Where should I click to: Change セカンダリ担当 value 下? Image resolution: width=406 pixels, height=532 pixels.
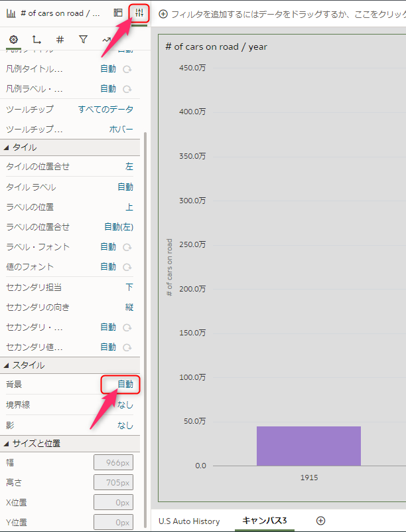(129, 288)
